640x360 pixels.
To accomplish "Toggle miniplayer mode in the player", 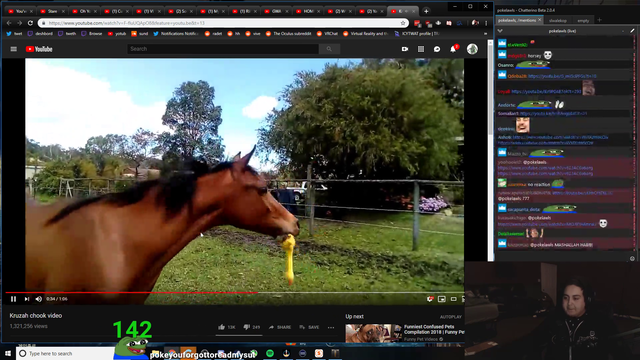I will (x=442, y=299).
